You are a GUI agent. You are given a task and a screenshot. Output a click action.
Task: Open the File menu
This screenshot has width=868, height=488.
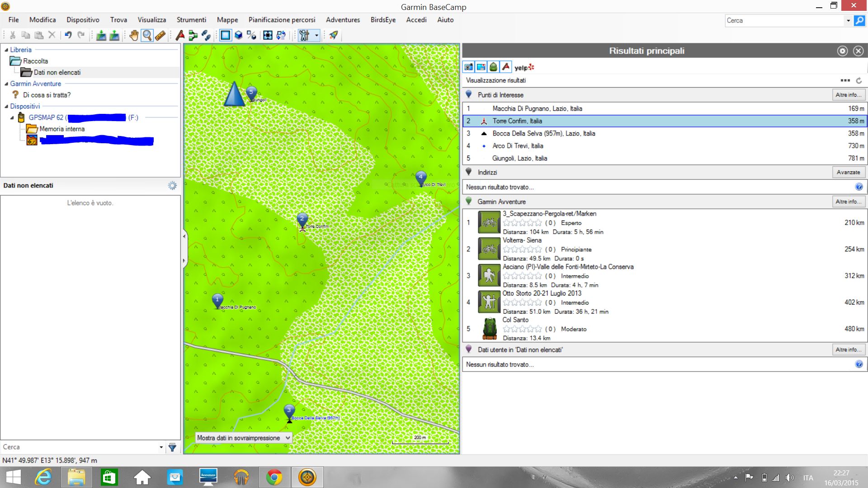(x=14, y=20)
